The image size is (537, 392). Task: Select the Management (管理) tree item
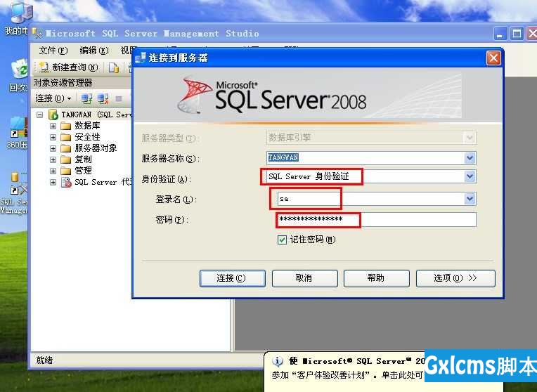click(x=83, y=171)
